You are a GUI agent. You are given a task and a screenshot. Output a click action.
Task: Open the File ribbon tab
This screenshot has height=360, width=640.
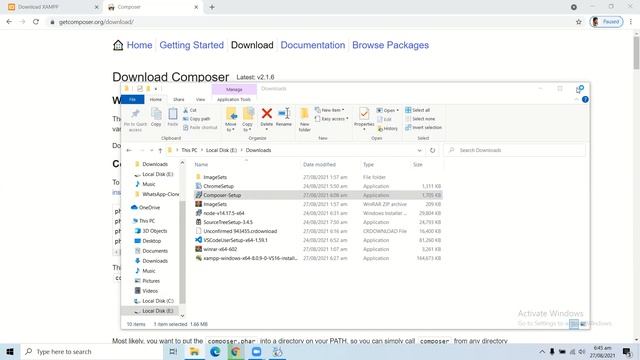133,99
